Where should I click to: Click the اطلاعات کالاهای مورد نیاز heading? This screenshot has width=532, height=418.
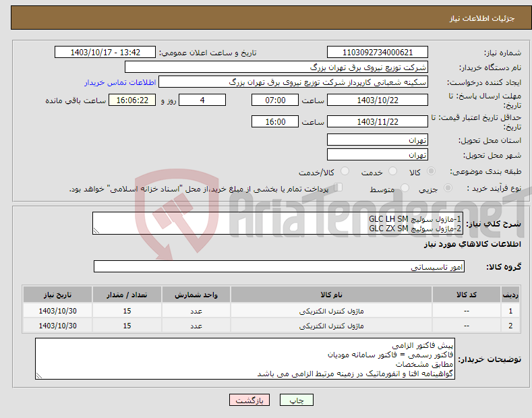tap(472, 244)
